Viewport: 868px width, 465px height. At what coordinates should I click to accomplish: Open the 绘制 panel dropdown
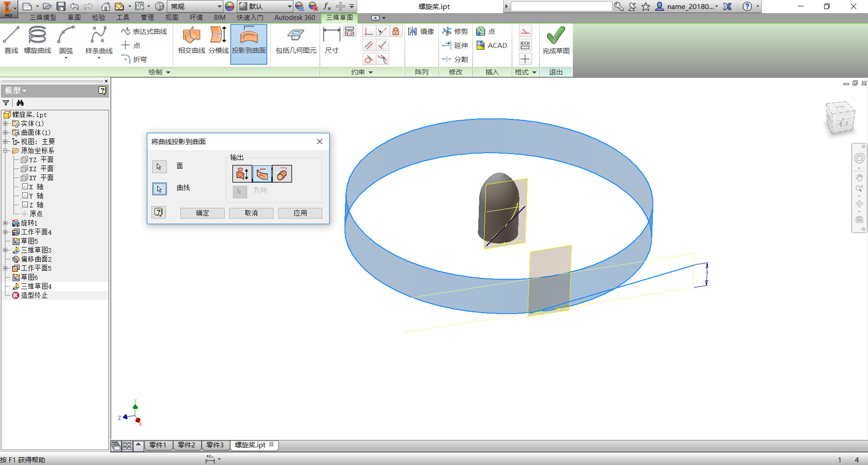[159, 72]
